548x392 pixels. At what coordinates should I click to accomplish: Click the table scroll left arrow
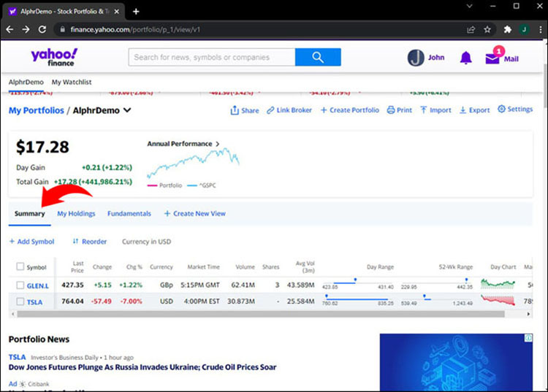coord(13,314)
